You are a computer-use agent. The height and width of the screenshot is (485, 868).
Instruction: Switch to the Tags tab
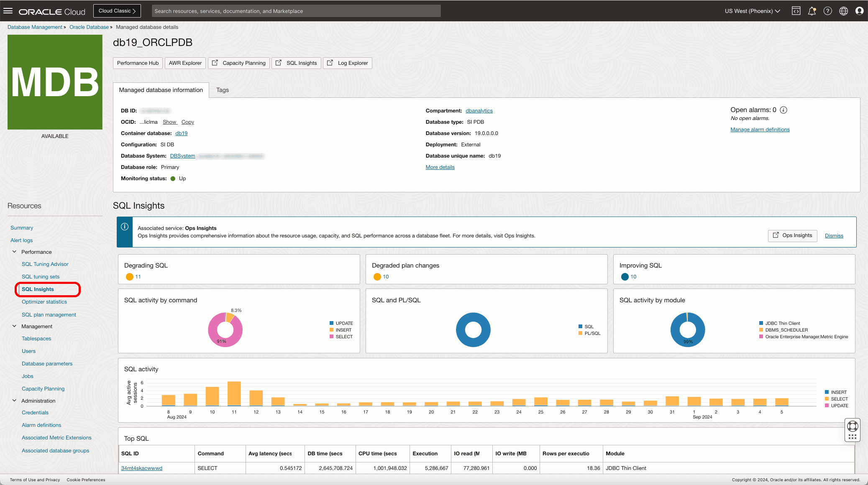[222, 90]
